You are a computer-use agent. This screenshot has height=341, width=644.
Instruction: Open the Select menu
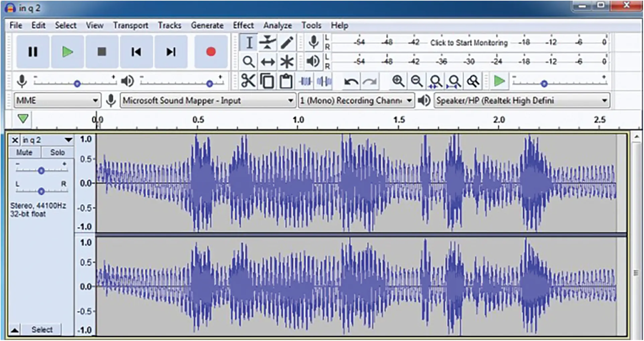point(66,25)
